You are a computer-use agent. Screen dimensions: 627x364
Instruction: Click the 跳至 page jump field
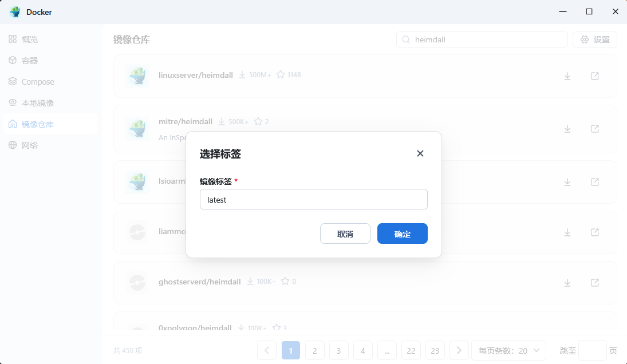(x=593, y=350)
